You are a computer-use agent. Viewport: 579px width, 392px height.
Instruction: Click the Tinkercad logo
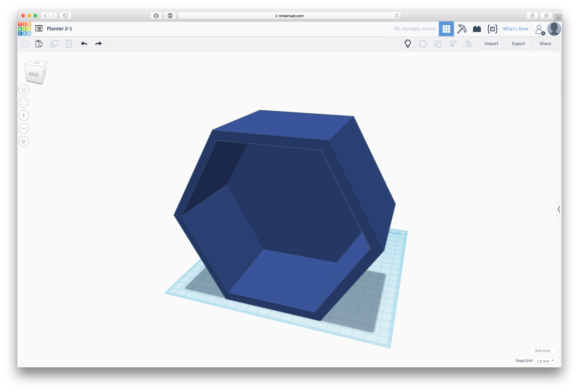click(24, 29)
